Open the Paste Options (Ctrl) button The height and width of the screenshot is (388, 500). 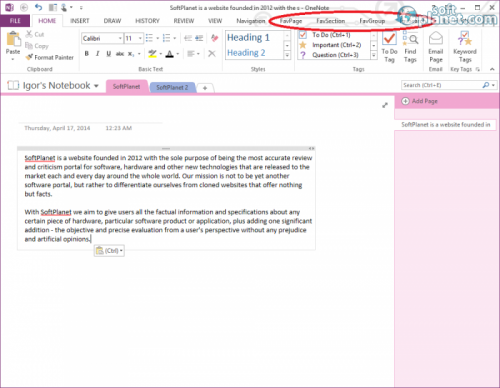click(x=109, y=251)
